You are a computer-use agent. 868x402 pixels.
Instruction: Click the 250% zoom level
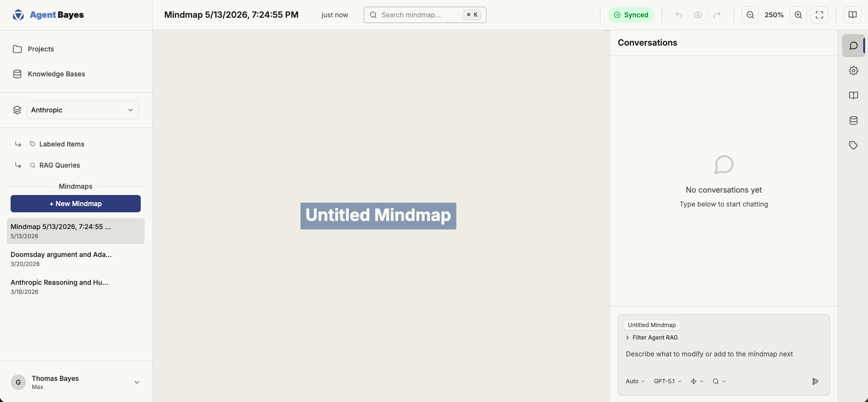coord(774,15)
